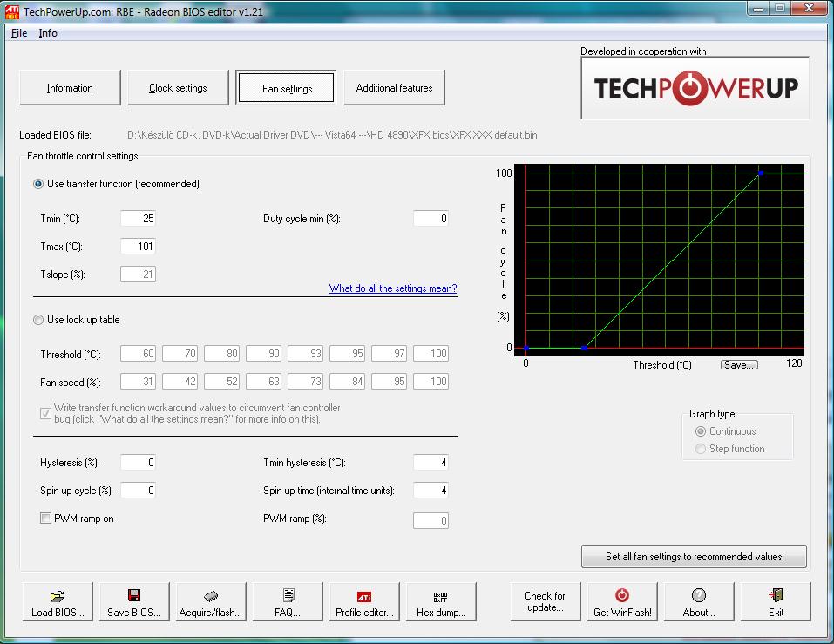Launch the ATI Profile editor
This screenshot has width=834, height=644.
(364, 601)
